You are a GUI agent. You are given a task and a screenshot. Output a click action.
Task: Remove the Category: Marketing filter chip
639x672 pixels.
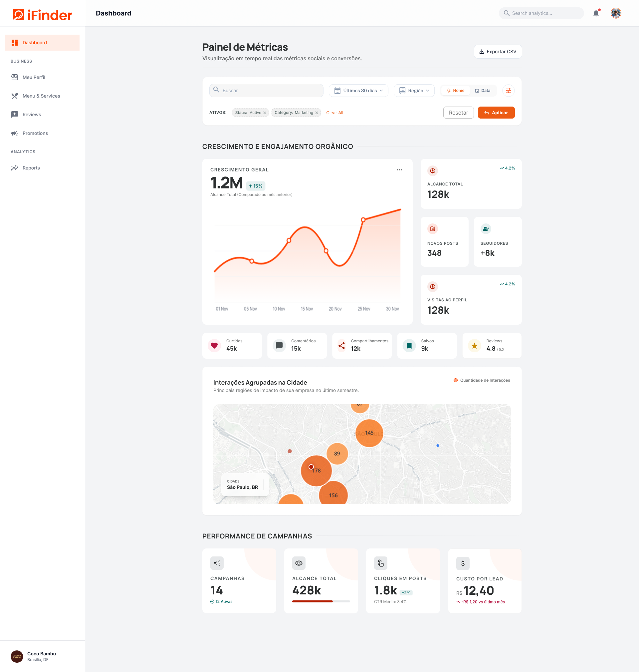click(317, 113)
